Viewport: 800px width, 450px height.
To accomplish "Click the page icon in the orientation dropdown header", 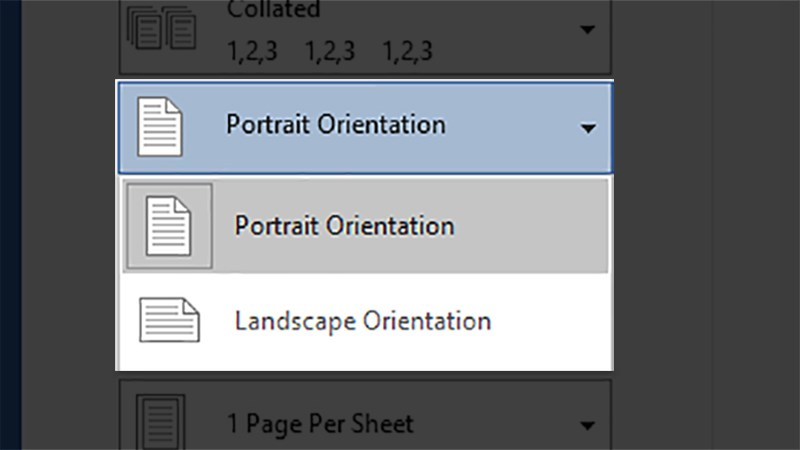I will click(x=159, y=127).
